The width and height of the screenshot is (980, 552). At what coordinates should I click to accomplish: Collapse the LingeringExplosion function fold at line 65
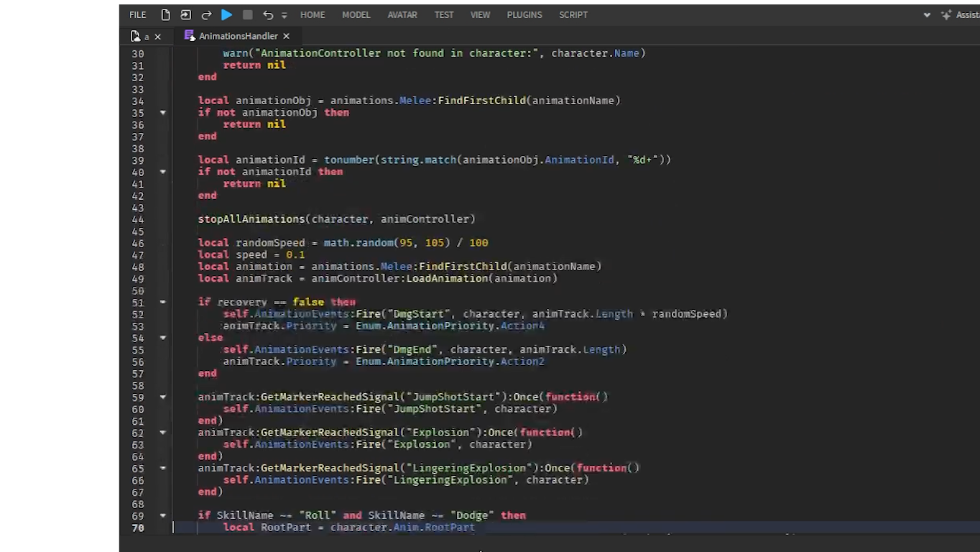point(163,468)
